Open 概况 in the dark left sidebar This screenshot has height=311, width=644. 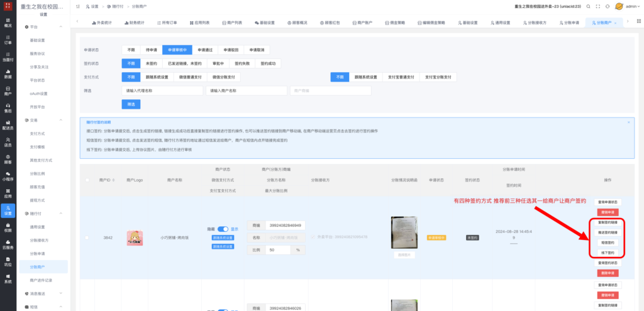[x=8, y=23]
